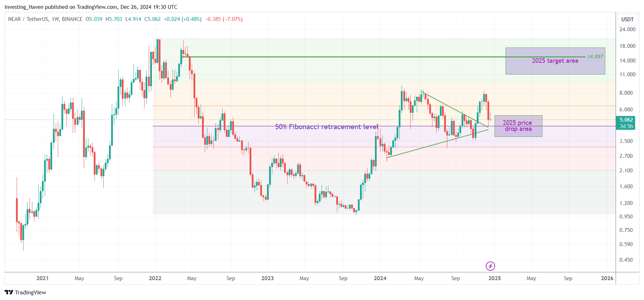644x300 pixels.
Task: Click the 24.000 price axis label
Action: [x=627, y=29]
